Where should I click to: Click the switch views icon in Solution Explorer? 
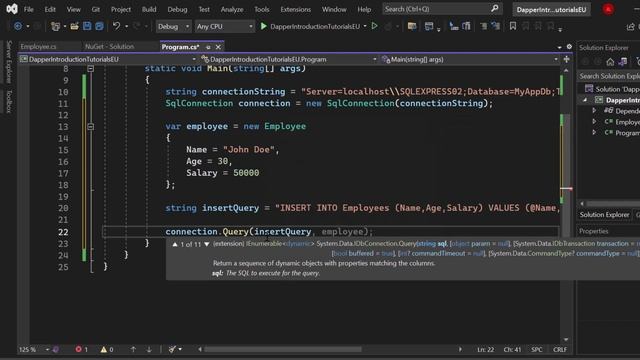point(623,62)
